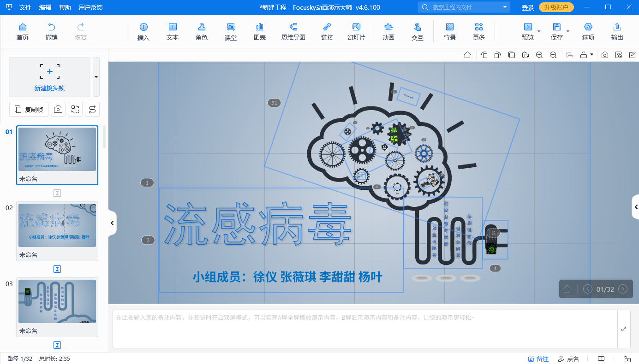Click the path swap icon in left panel
The image size is (639, 364).
click(x=92, y=109)
